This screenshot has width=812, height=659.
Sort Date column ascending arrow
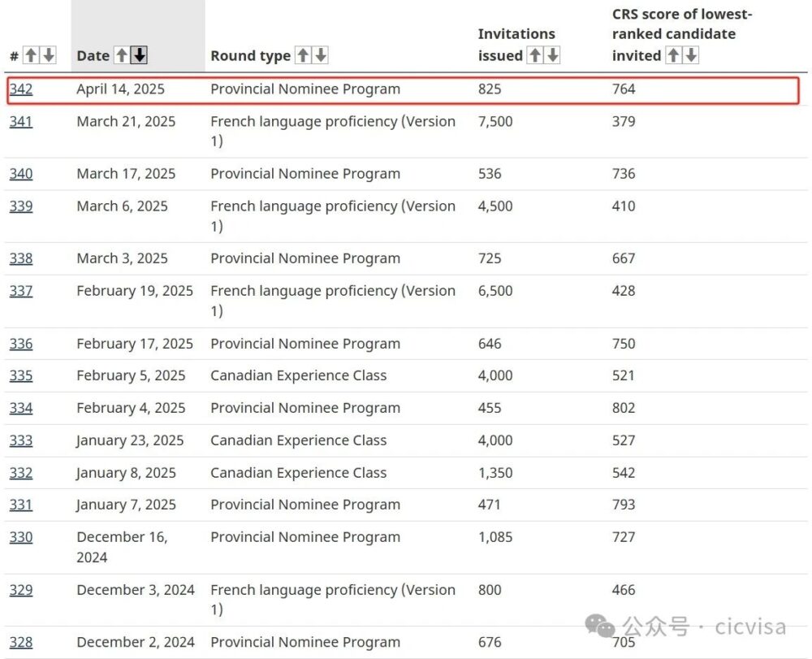(122, 55)
